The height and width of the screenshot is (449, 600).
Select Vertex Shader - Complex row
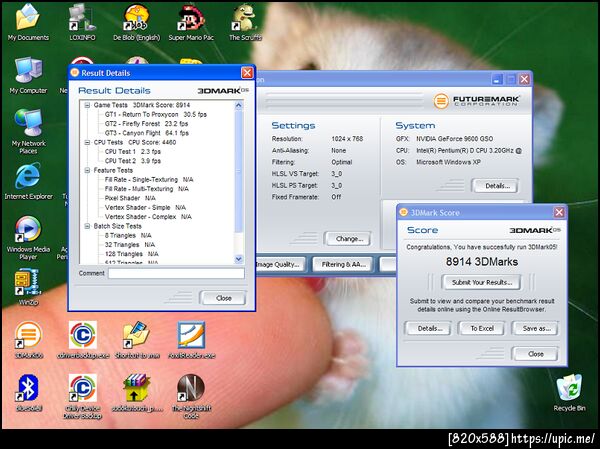[x=148, y=217]
